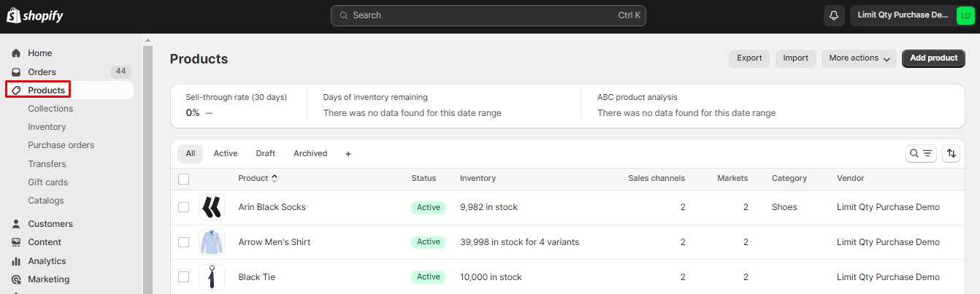980x294 pixels.
Task: Click the Home icon in the sidebar
Action: point(16,53)
